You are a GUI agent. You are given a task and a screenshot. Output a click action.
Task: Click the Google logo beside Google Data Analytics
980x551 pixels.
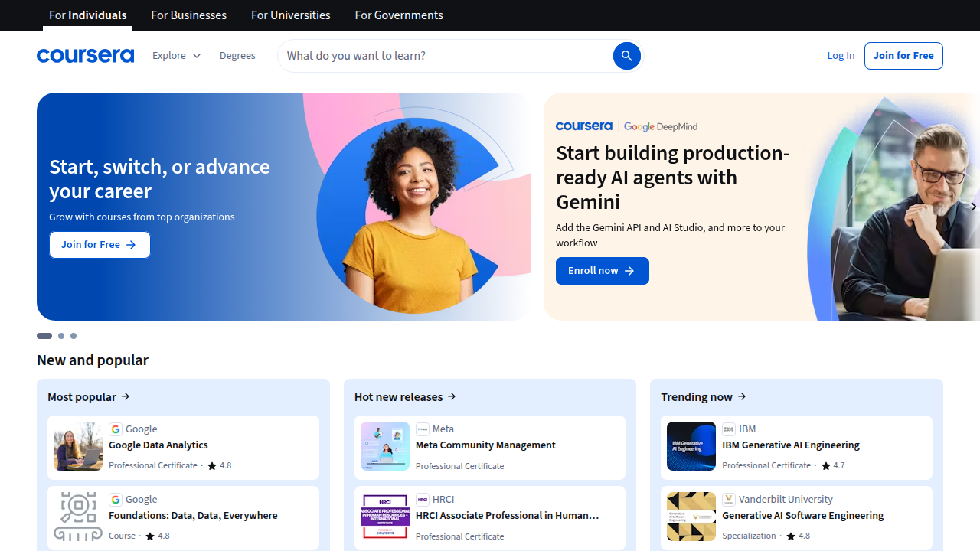pos(116,429)
